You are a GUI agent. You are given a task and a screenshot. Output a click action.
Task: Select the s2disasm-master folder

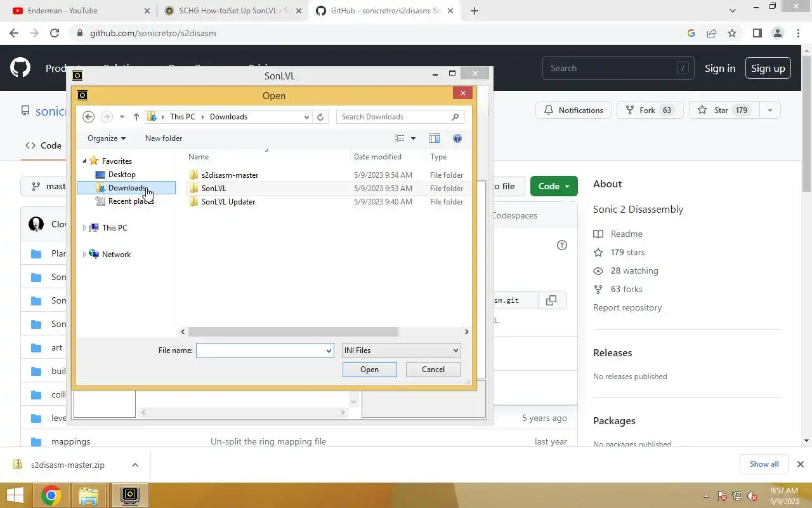pyautogui.click(x=230, y=175)
